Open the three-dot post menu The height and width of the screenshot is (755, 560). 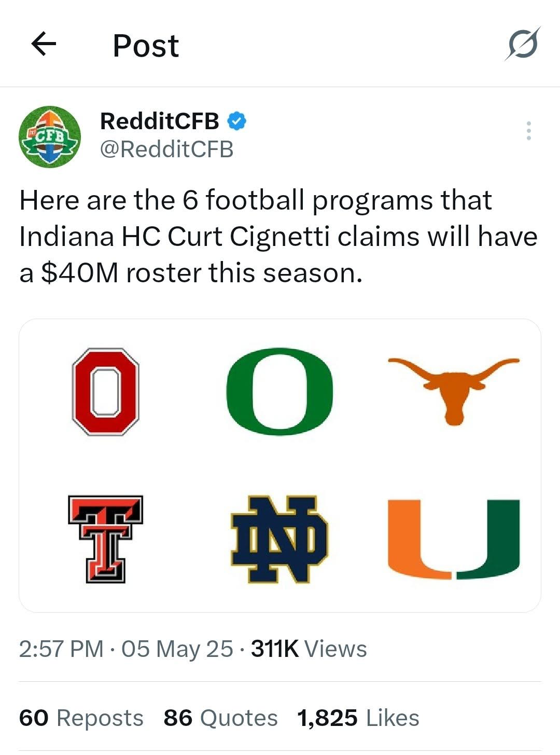[528, 131]
